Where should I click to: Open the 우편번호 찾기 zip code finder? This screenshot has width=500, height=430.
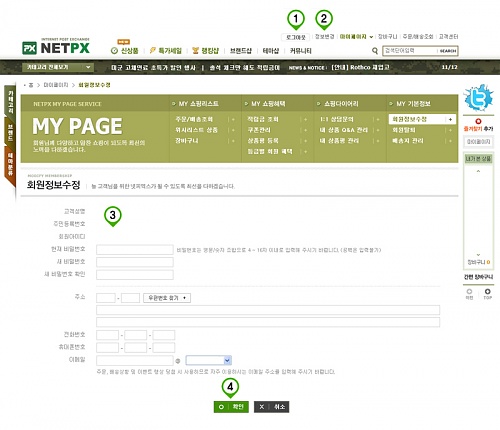pyautogui.click(x=167, y=298)
